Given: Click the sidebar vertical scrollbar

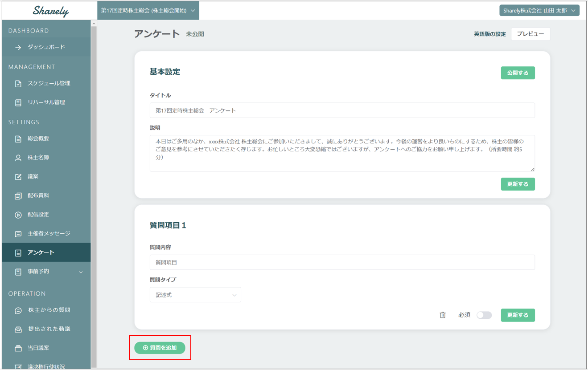Looking at the screenshot, I should (x=94, y=178).
